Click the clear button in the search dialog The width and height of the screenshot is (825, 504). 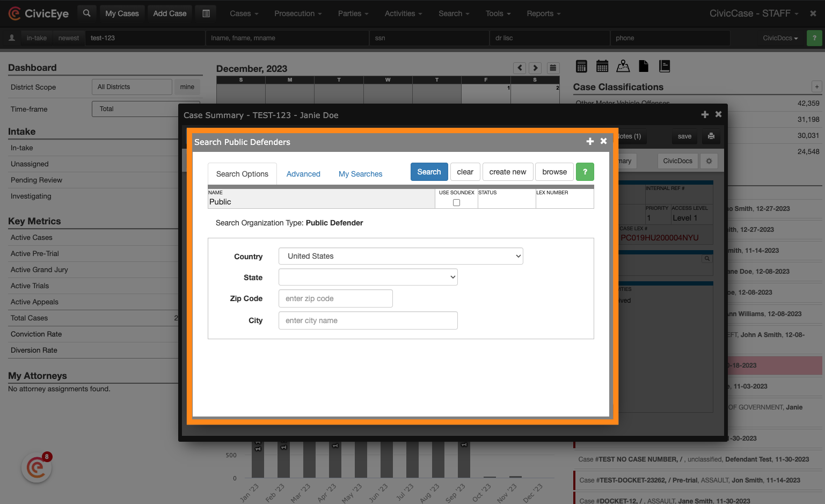(465, 172)
